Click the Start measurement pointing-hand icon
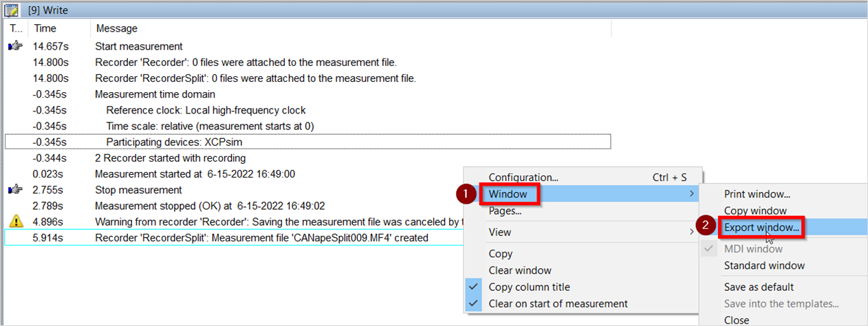The image size is (868, 326). point(14,47)
